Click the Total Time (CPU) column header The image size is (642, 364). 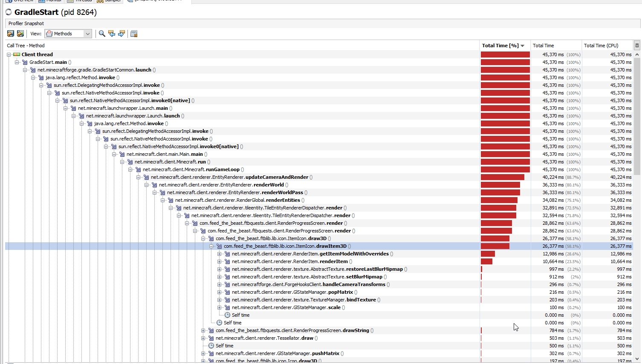[601, 46]
